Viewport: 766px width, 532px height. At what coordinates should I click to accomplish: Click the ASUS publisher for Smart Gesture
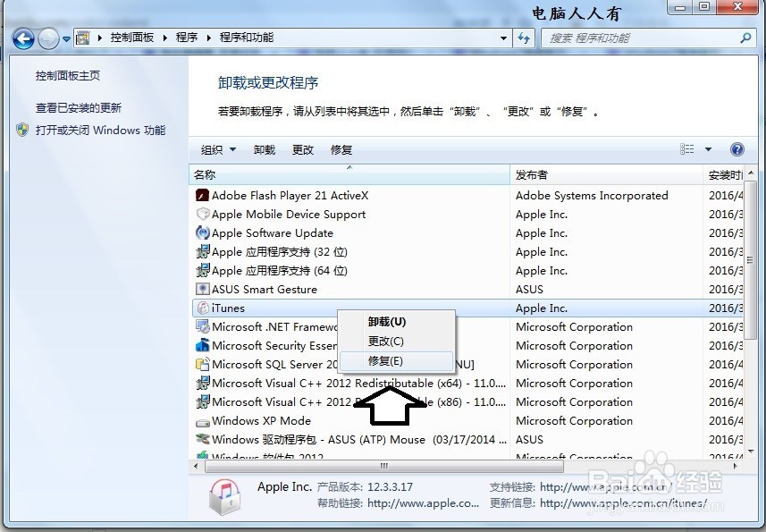(529, 289)
